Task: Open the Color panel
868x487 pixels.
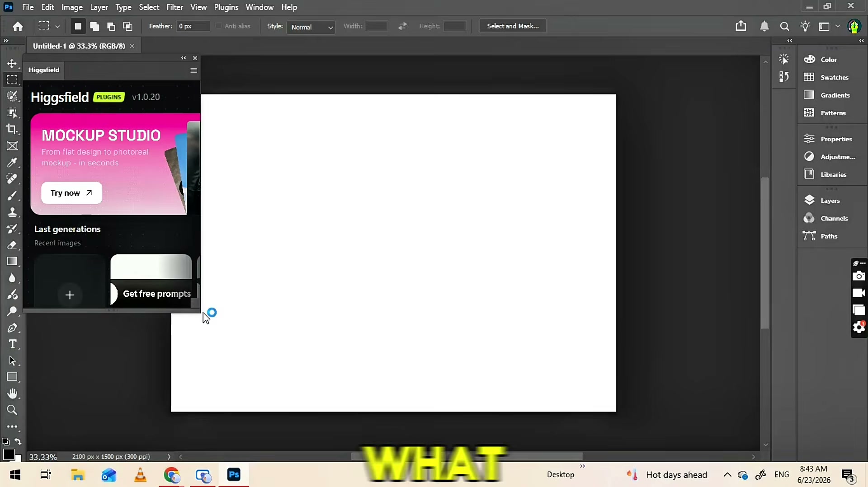Action: [829, 60]
